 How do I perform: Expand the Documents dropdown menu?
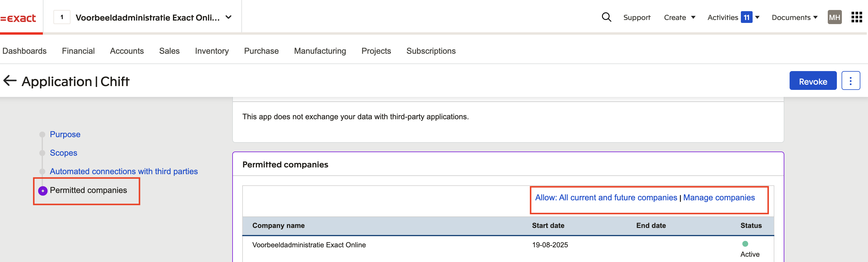tap(794, 17)
